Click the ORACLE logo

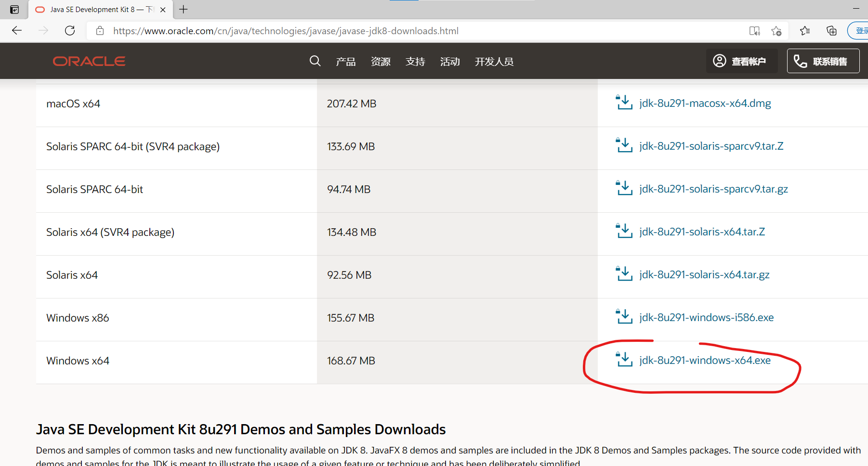(x=89, y=61)
